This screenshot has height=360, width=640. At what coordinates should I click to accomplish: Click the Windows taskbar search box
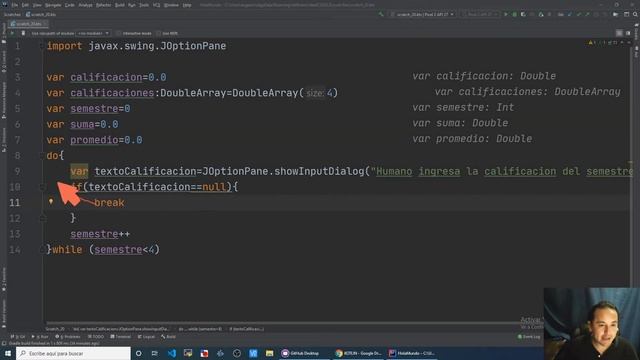pyautogui.click(x=73, y=353)
